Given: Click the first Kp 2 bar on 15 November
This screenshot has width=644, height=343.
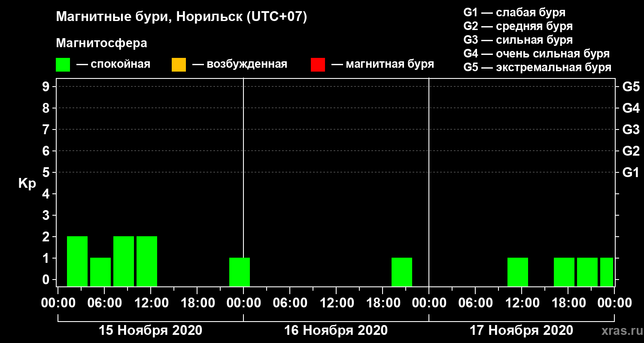Looking at the screenshot, I should click(77, 261).
